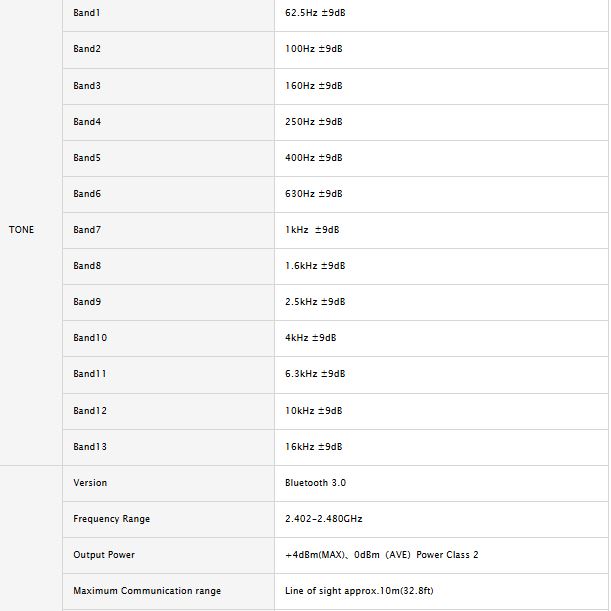This screenshot has height=611, width=611.
Task: Click the 1kHz ±9dB value
Action: click(312, 230)
